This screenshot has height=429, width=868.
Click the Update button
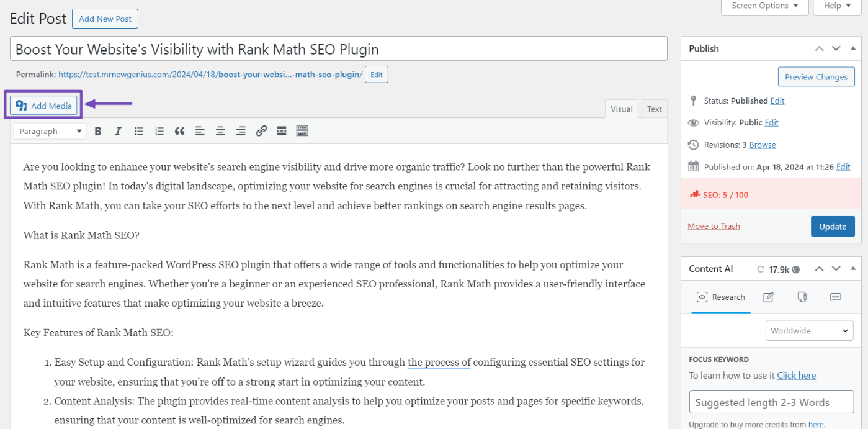(833, 227)
